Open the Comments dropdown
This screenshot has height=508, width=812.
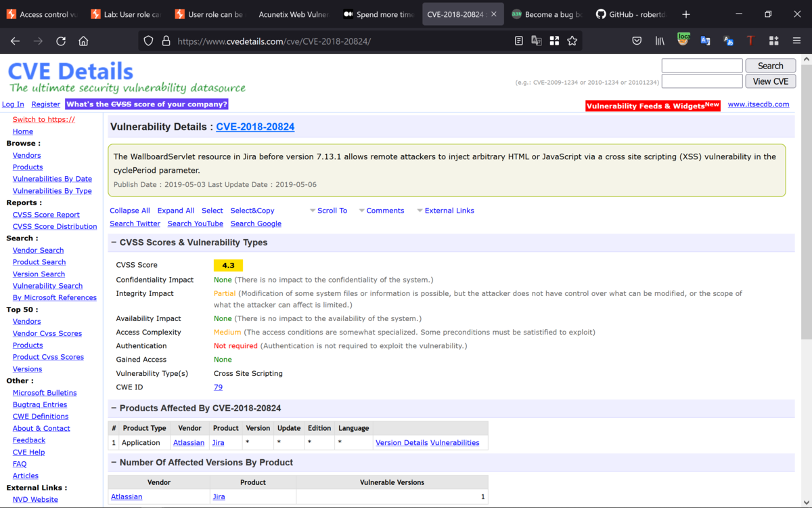click(x=382, y=211)
